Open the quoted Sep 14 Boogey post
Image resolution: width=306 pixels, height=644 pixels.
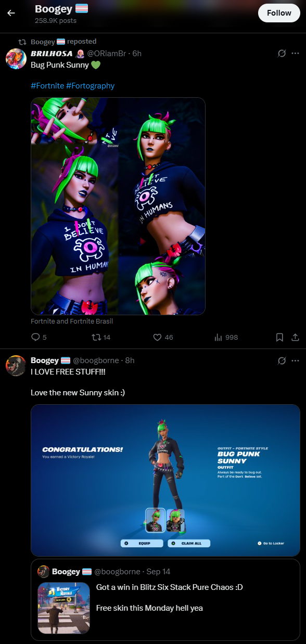[165, 599]
